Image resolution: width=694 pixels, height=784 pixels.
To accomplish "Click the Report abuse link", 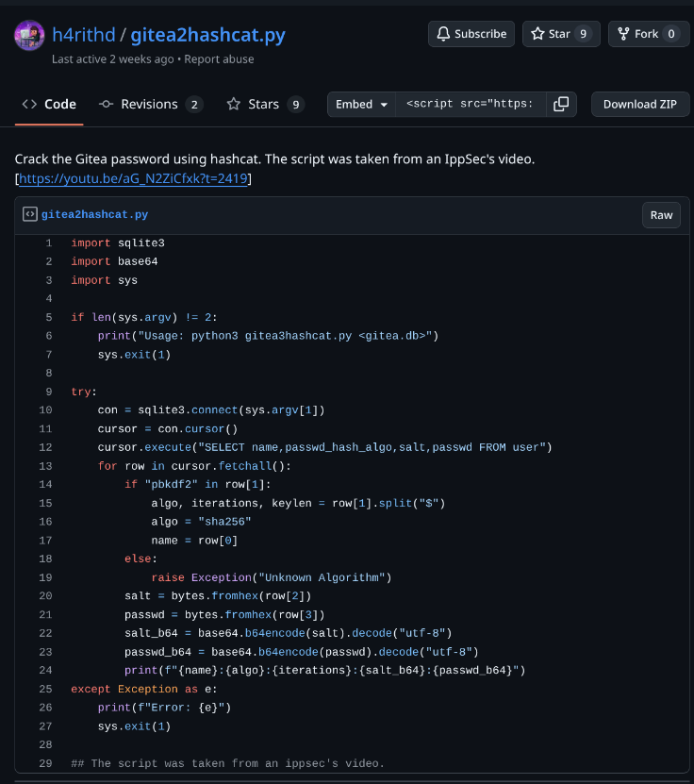I will coord(219,59).
